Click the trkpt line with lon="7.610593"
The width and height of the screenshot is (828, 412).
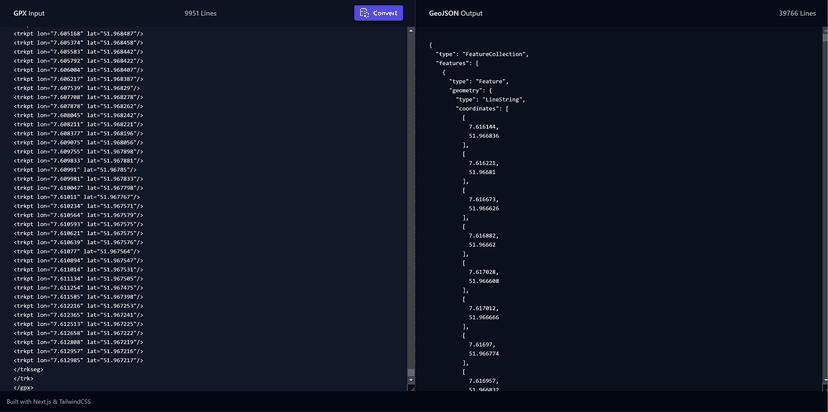click(78, 224)
